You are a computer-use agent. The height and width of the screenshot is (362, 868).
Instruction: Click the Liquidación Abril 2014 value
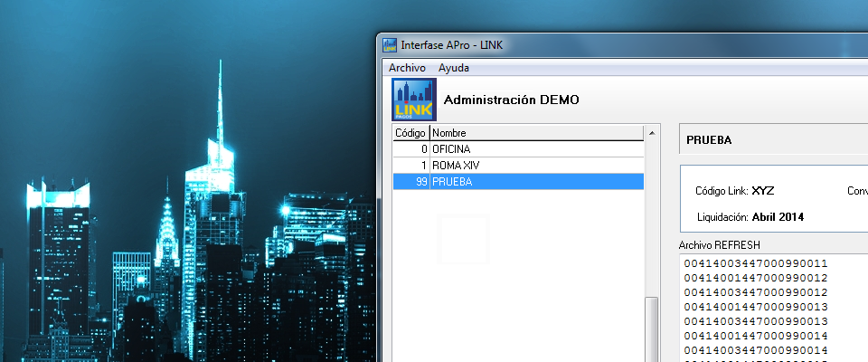tap(778, 217)
